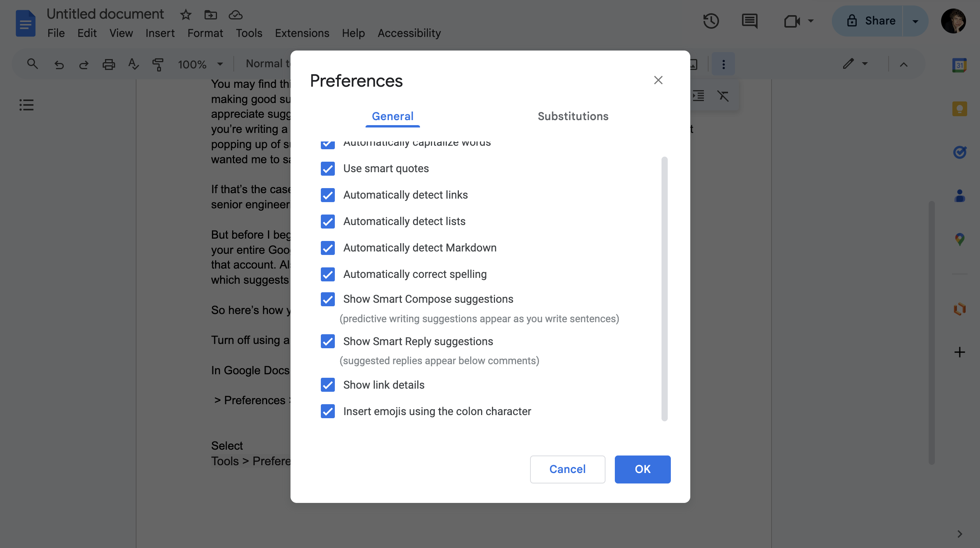This screenshot has height=548, width=980.
Task: Click the Cancel button
Action: click(x=567, y=469)
